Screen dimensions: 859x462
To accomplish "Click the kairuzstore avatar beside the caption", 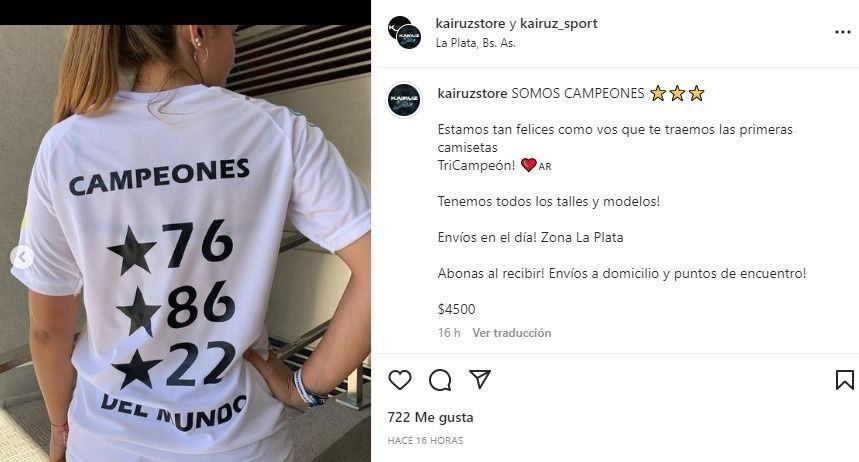I will 404,100.
